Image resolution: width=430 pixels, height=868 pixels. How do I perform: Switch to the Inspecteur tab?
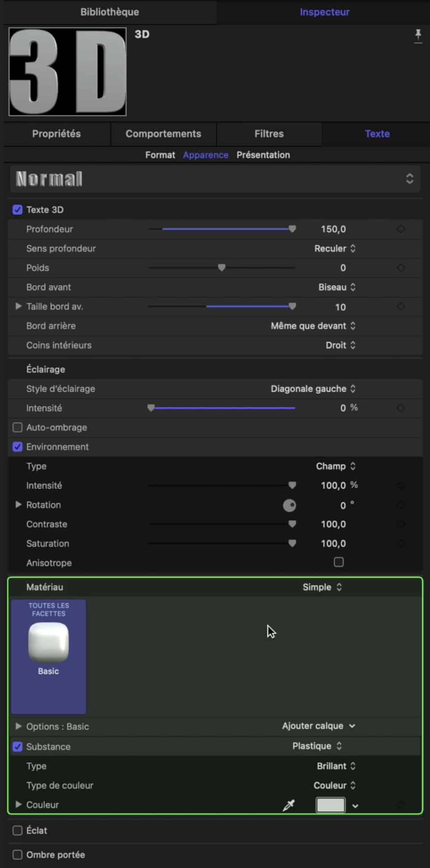pyautogui.click(x=324, y=12)
